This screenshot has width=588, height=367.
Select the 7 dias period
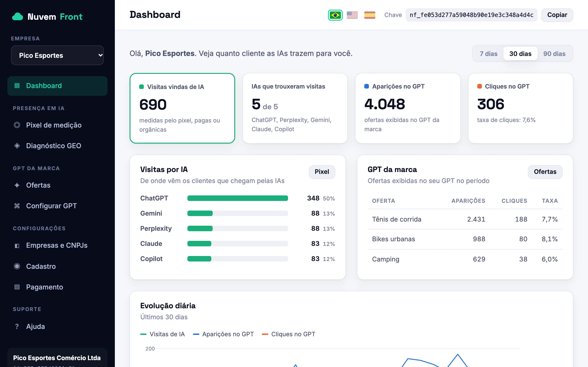point(488,54)
